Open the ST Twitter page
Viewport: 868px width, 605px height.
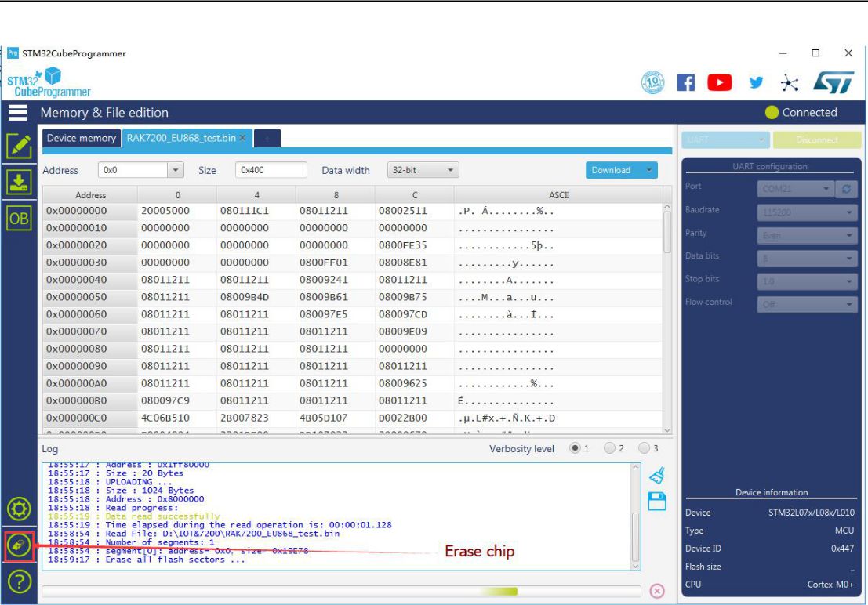coord(756,82)
